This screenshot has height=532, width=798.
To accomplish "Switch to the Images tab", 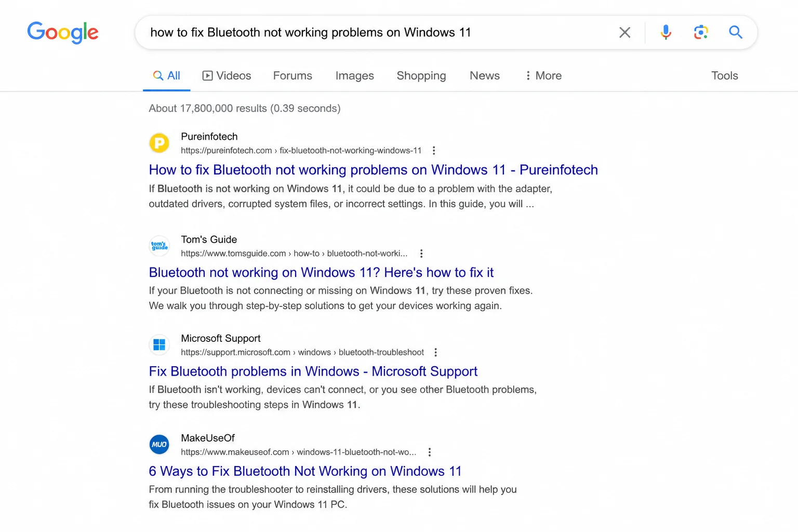I will (354, 76).
